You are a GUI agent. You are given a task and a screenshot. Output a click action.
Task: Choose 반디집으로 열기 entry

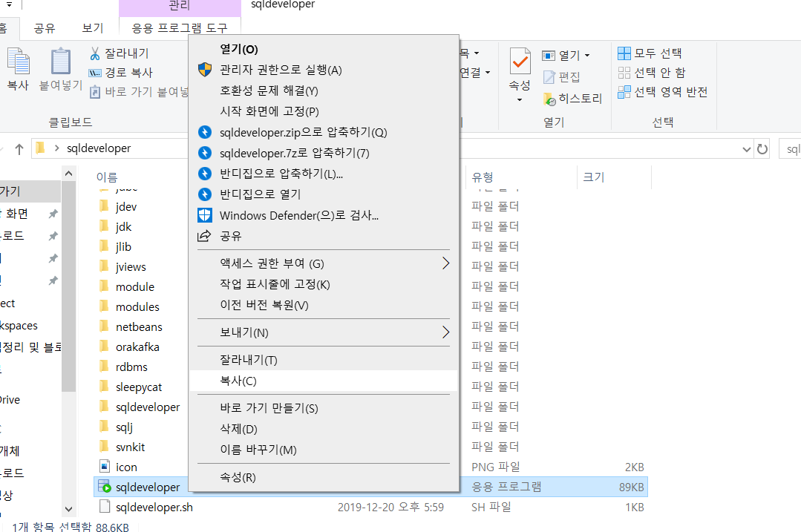click(x=324, y=194)
